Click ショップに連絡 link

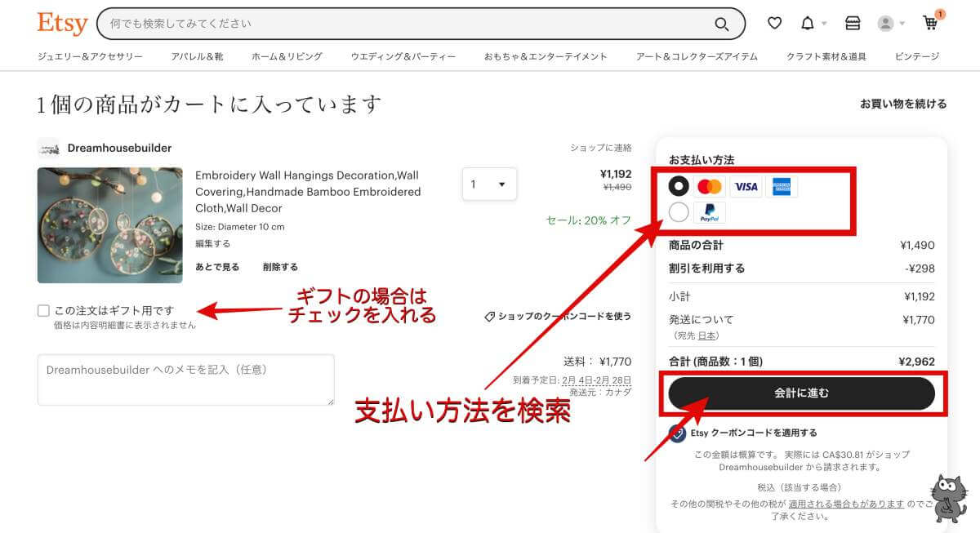point(601,148)
